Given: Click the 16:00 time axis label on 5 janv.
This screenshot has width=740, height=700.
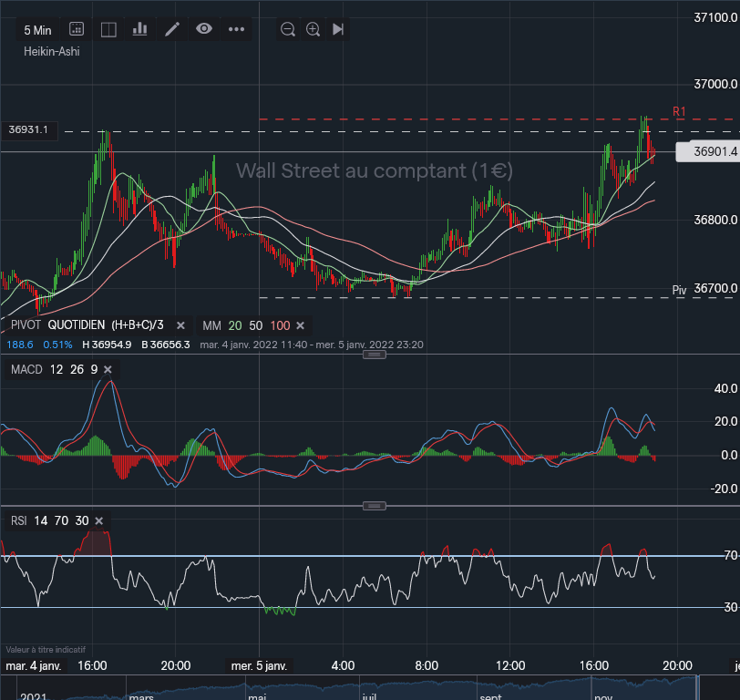Looking at the screenshot, I should (x=593, y=665).
